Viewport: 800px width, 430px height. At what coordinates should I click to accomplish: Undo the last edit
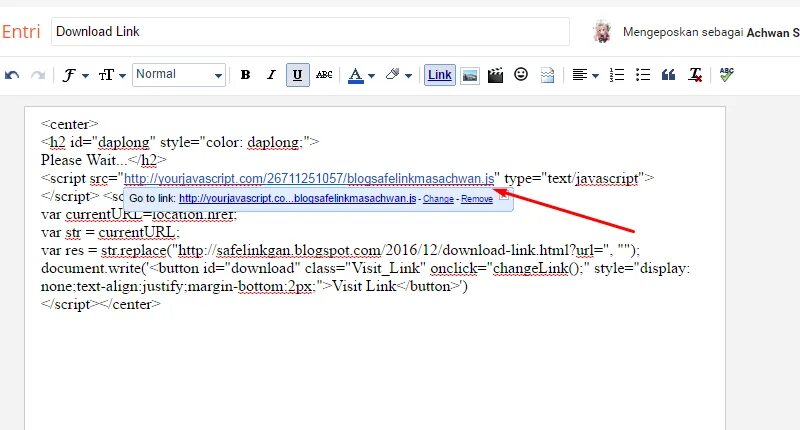(12, 75)
